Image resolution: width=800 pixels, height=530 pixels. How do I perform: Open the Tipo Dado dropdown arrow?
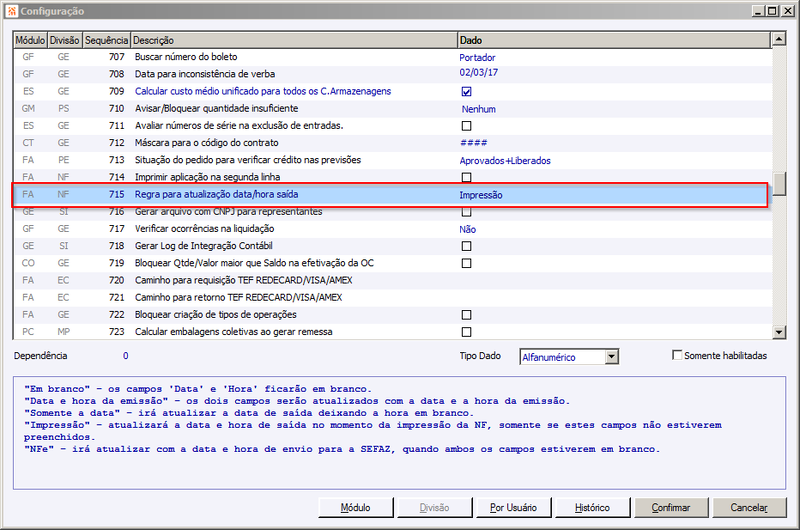point(612,357)
